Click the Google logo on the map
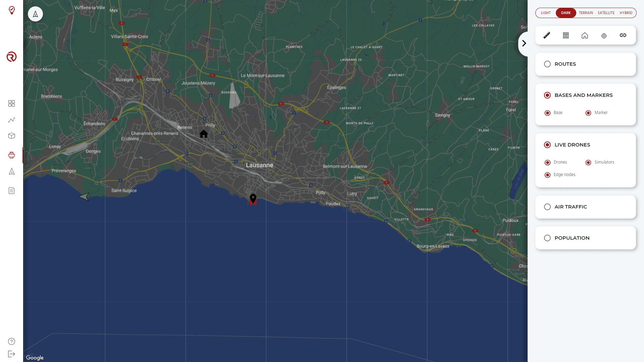 (35, 358)
